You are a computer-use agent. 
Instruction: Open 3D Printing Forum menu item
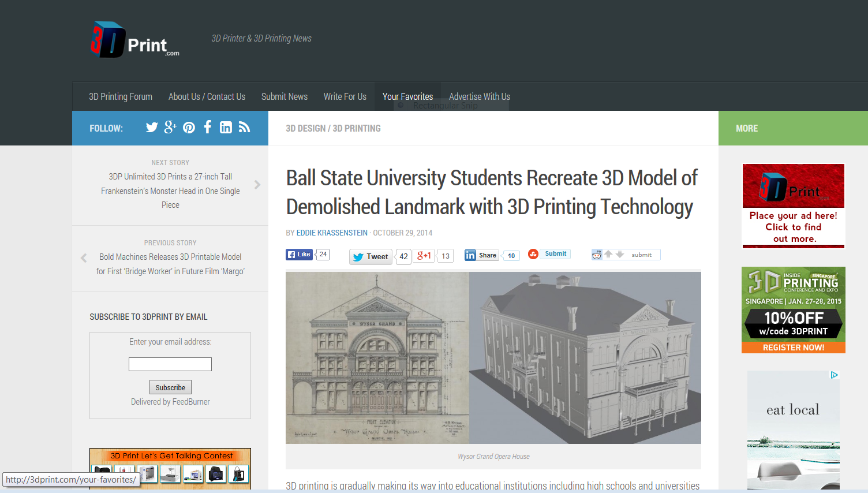121,96
